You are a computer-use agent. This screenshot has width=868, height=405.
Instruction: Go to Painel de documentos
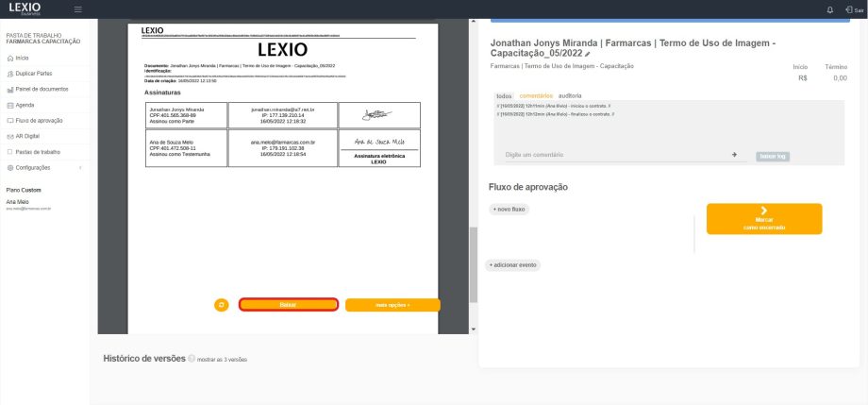click(42, 89)
